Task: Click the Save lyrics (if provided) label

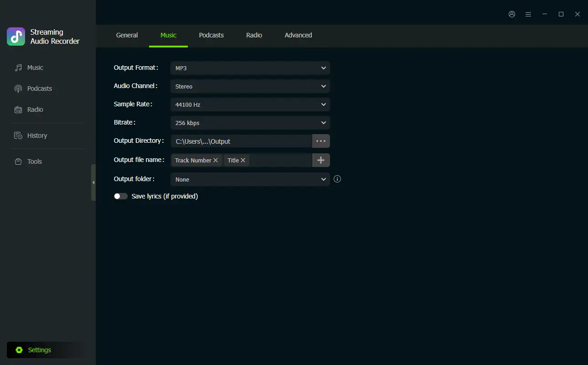Action: (165, 196)
